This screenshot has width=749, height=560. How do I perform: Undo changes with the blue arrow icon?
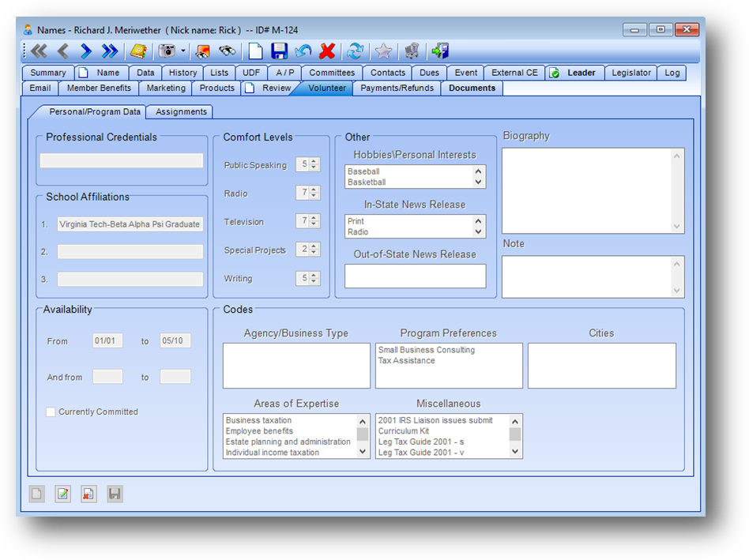pyautogui.click(x=303, y=51)
